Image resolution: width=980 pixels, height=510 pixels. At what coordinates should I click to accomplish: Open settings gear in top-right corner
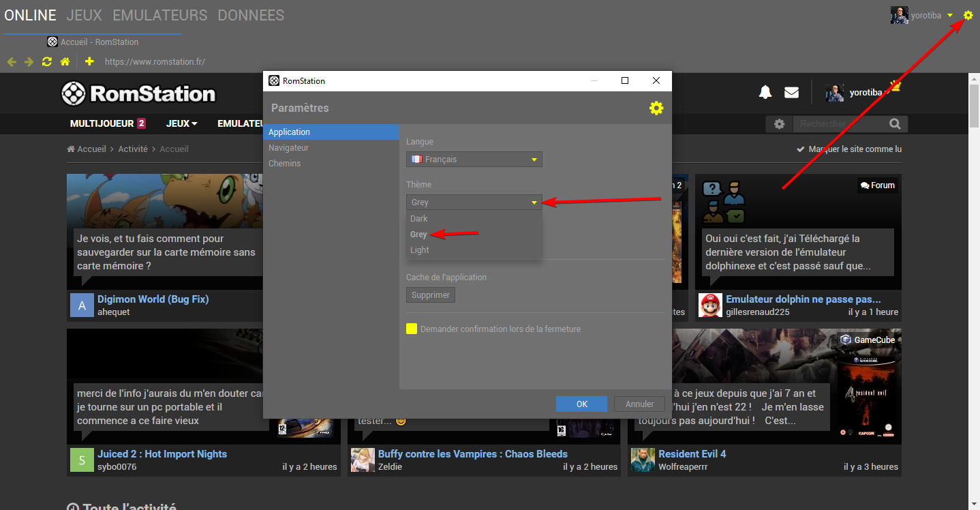coord(968,15)
